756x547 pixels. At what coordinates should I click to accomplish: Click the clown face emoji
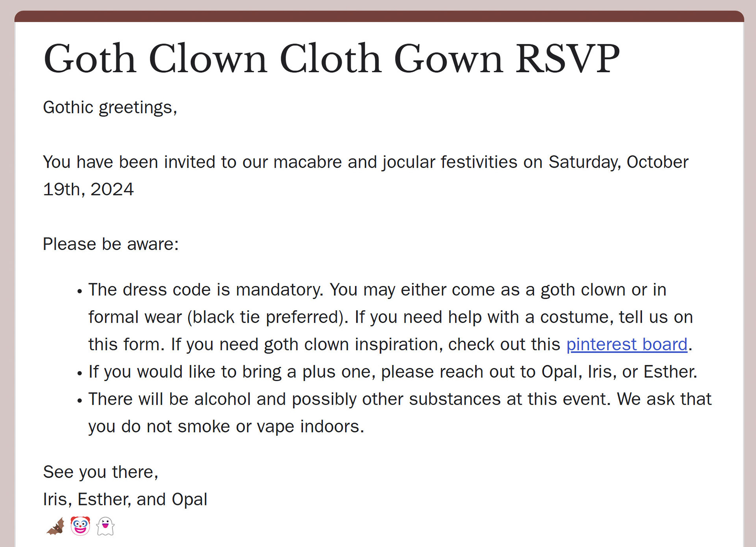80,526
